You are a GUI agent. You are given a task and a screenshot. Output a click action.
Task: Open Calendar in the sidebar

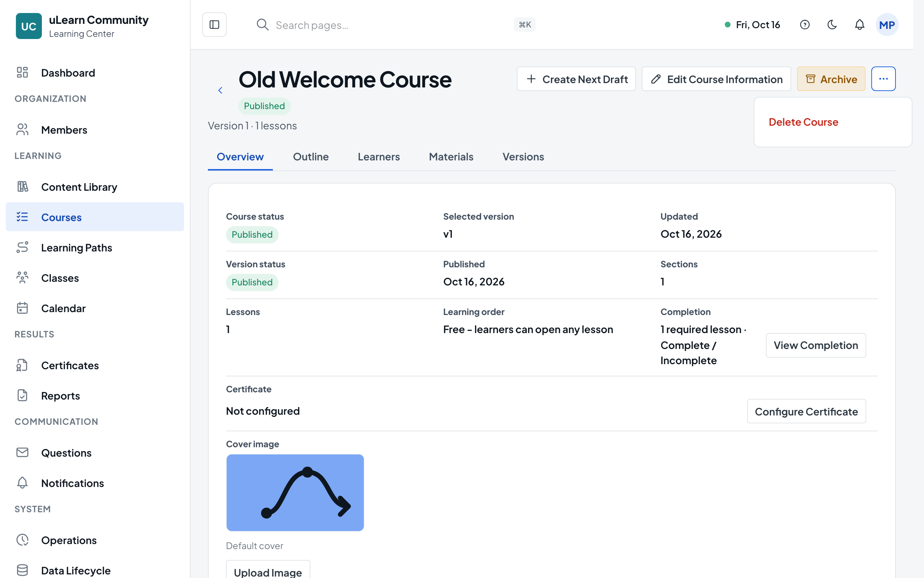95,308
